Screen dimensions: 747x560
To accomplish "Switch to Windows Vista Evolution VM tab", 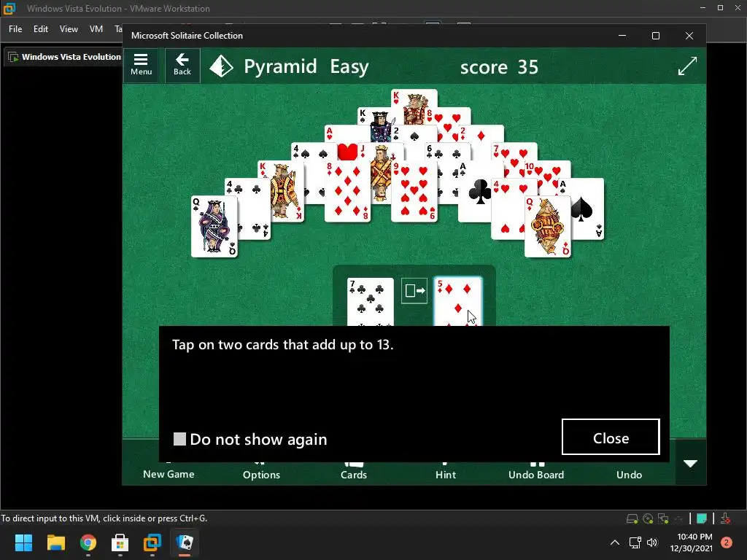I will [x=65, y=57].
